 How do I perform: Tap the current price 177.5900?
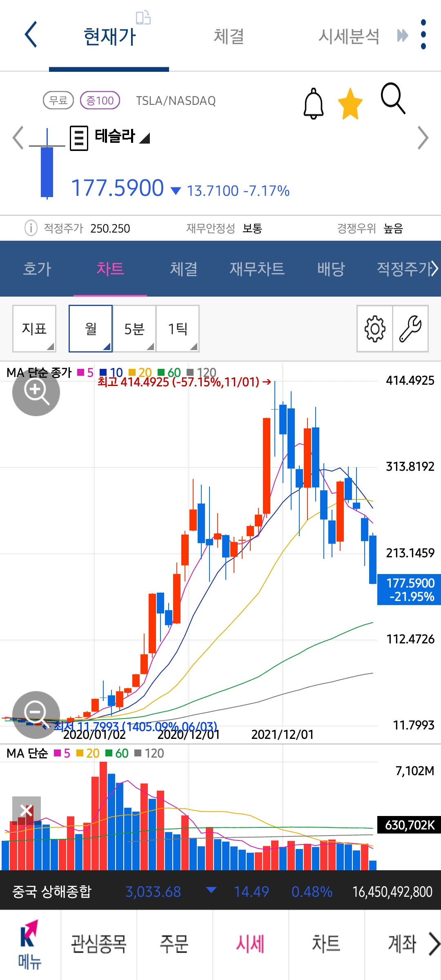click(x=118, y=188)
